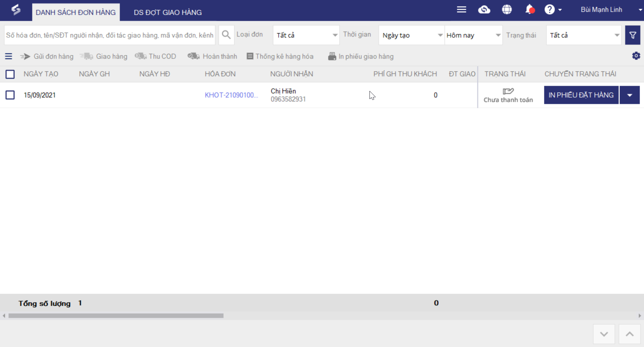Screen dimensions: 644x347
Task: Sort by Phí GH thu khách header
Action: click(405, 74)
